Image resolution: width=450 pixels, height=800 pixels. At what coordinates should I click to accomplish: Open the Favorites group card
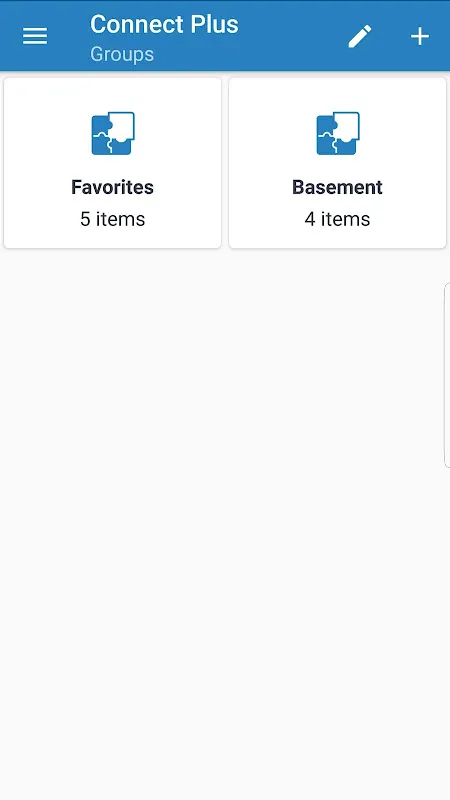click(x=113, y=163)
